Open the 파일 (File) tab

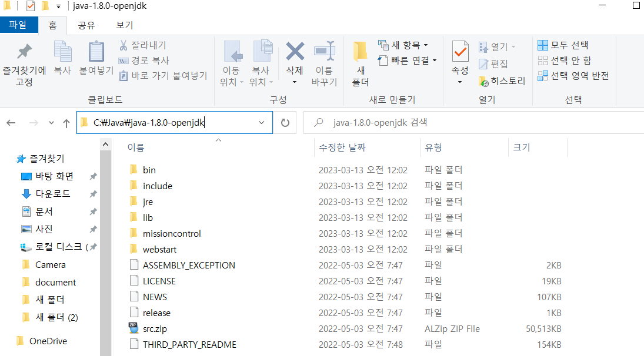(18, 25)
